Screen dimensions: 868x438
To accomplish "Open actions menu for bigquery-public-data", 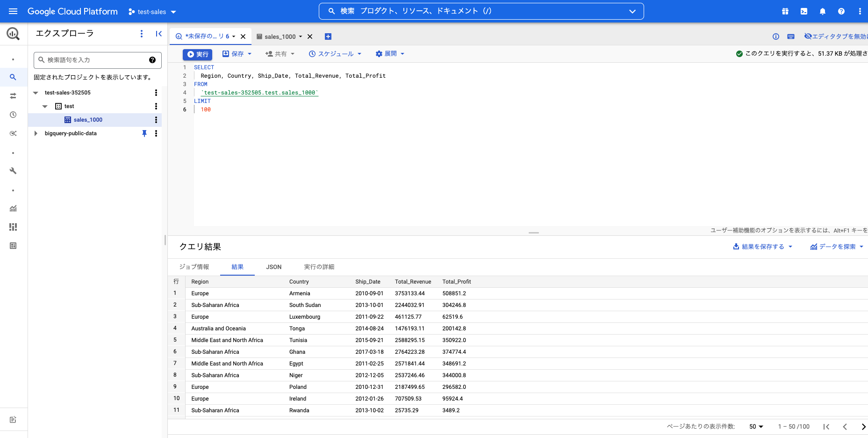I will coord(156,133).
